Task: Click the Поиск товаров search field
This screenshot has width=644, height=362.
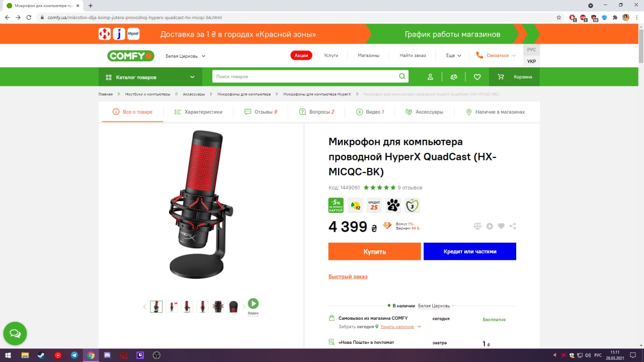Action: (305, 76)
